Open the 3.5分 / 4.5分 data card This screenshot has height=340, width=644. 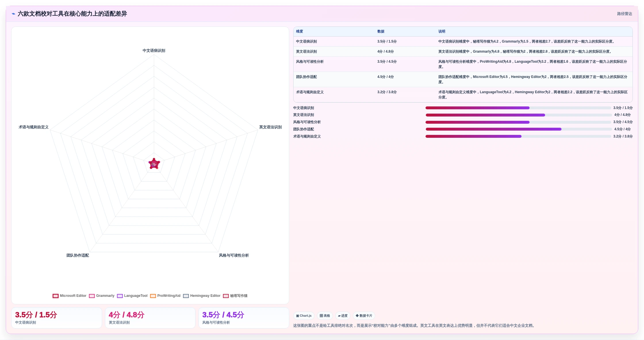coord(244,318)
